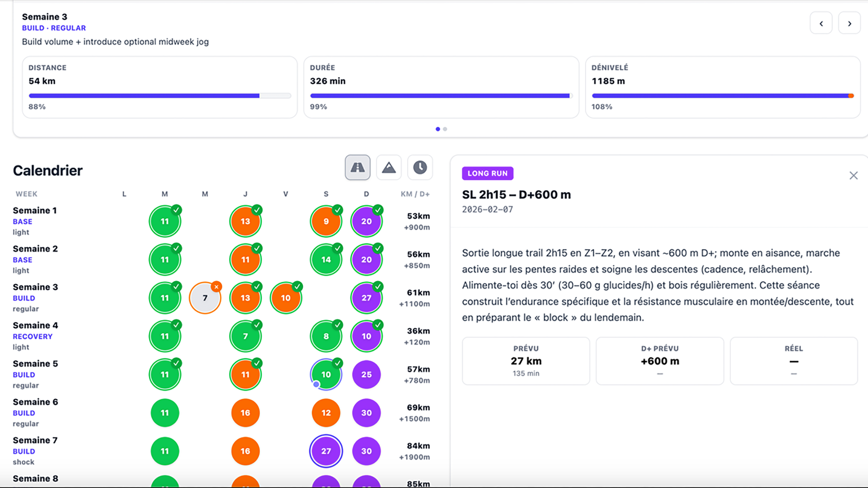Open Semaine 4 Saturday 8 km session
This screenshot has width=868, height=488.
326,336
